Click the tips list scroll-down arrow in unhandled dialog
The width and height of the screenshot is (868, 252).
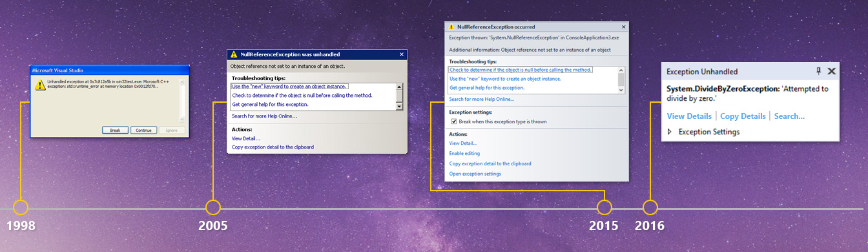pyautogui.click(x=399, y=107)
